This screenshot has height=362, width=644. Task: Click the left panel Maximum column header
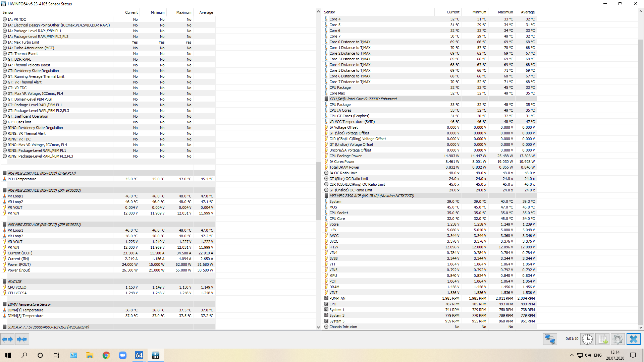pos(183,12)
